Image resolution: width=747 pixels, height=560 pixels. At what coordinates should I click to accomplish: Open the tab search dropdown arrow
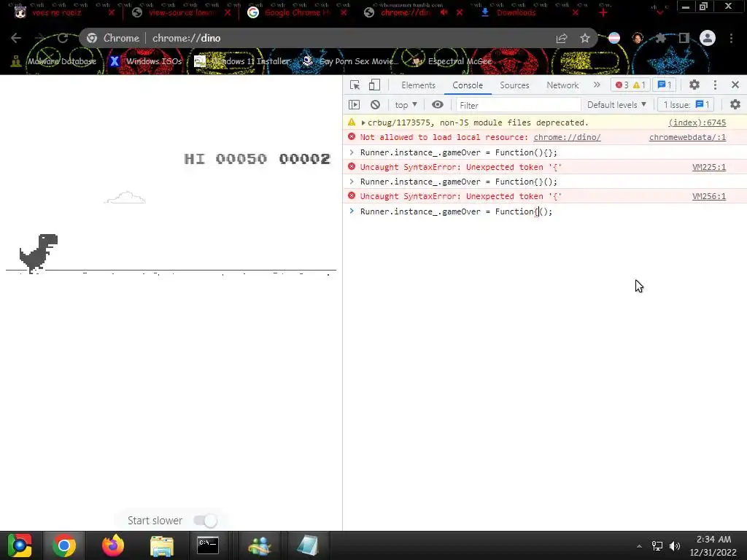[659, 12]
